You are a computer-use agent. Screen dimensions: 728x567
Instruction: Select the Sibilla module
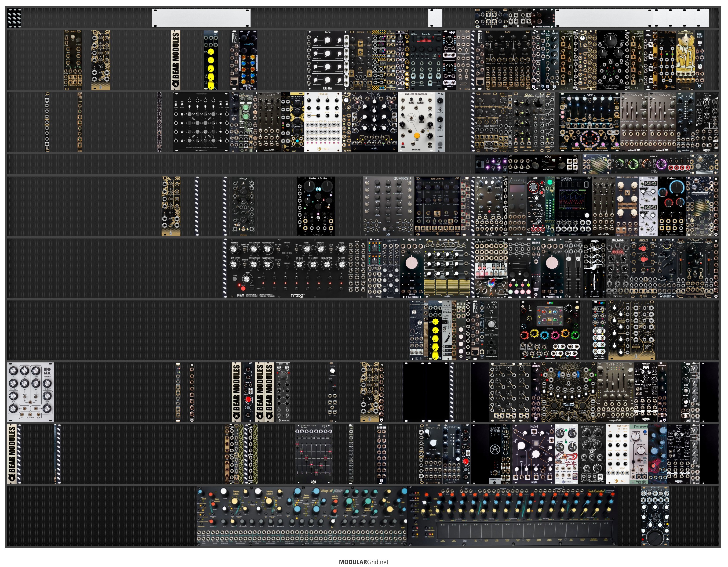click(x=243, y=206)
